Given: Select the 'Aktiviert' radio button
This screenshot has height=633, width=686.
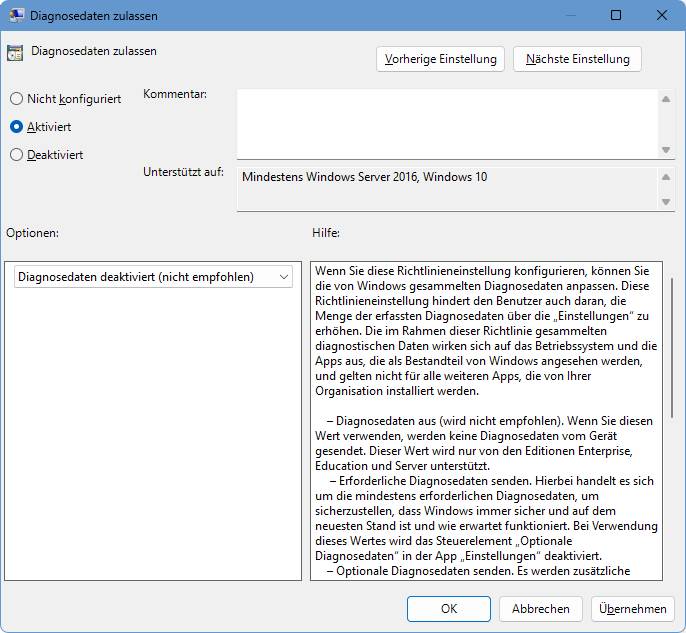Looking at the screenshot, I should [x=16, y=127].
